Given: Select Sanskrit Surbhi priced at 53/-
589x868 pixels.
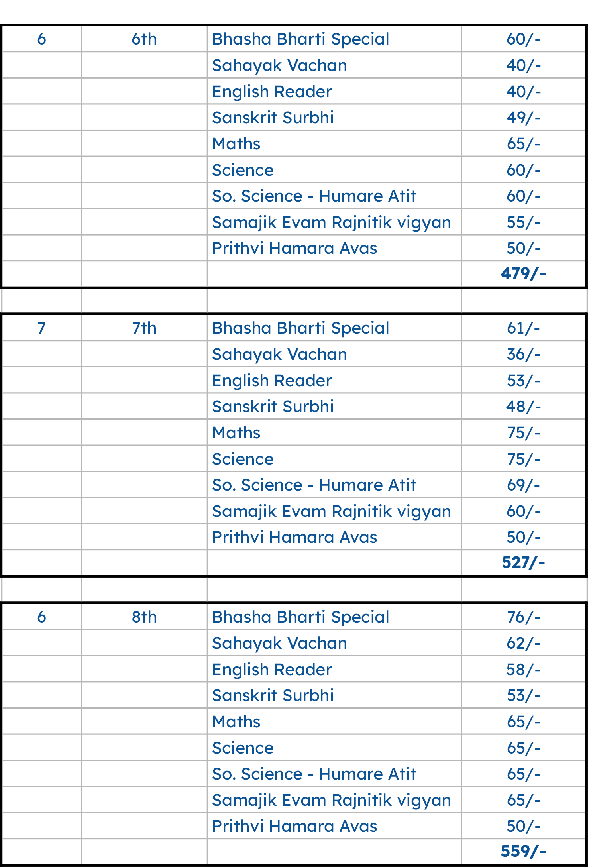Looking at the screenshot, I should coord(273,695).
